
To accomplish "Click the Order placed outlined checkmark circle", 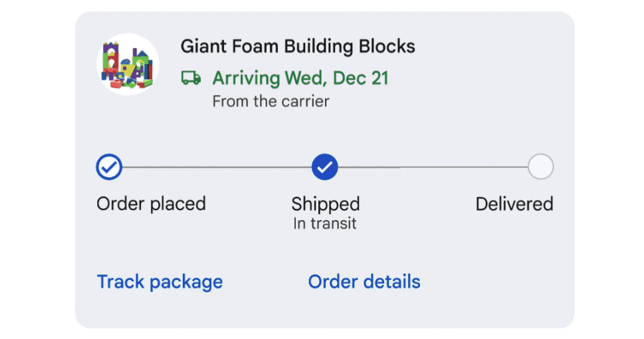I will pyautogui.click(x=109, y=167).
